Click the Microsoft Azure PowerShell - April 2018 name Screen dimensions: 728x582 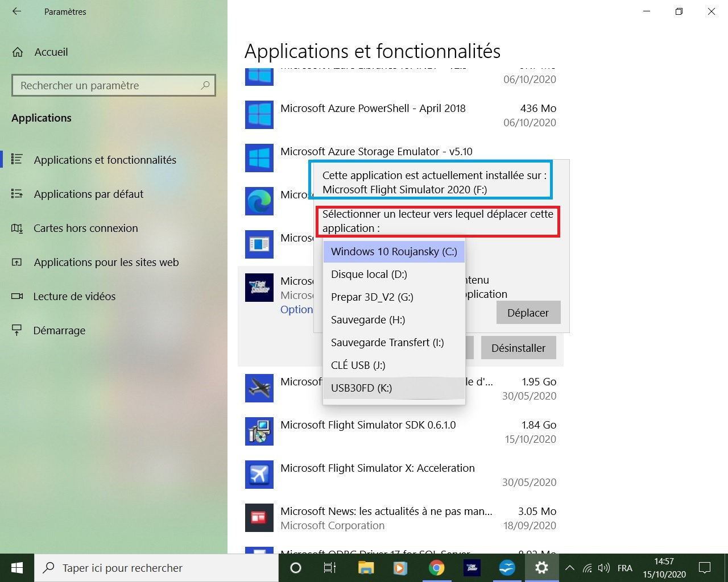point(373,108)
